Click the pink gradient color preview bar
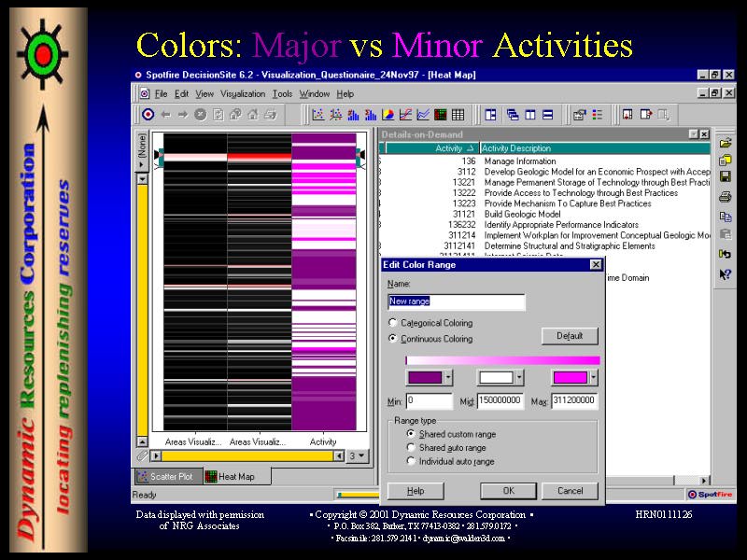 pyautogui.click(x=502, y=360)
